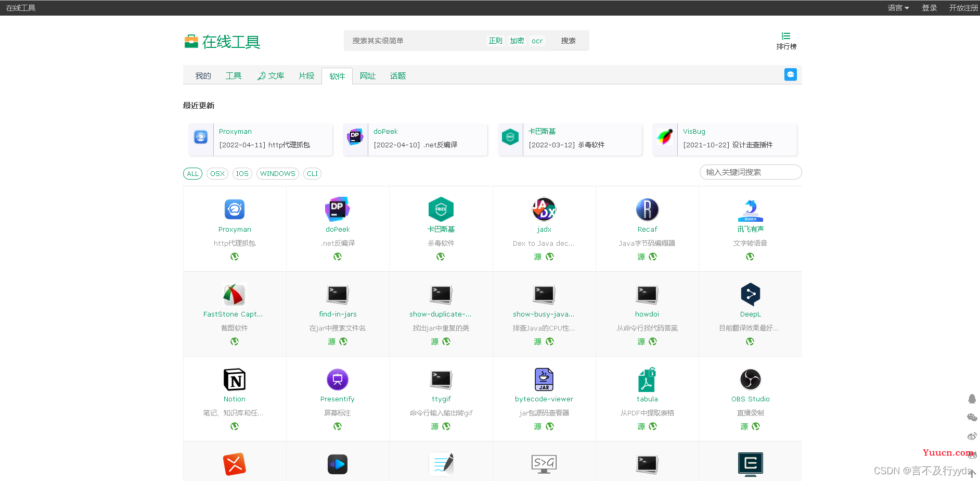Click the 输入关键词搜索 keyword filter field
980x481 pixels.
(x=751, y=172)
